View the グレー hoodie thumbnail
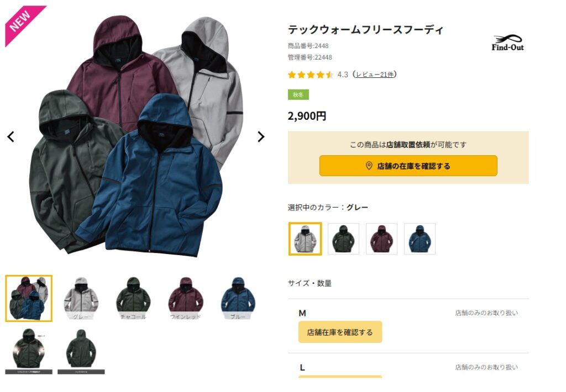 coord(81,298)
